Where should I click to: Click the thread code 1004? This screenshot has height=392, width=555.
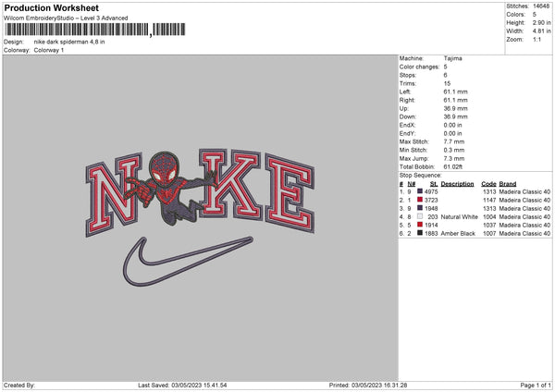point(489,216)
